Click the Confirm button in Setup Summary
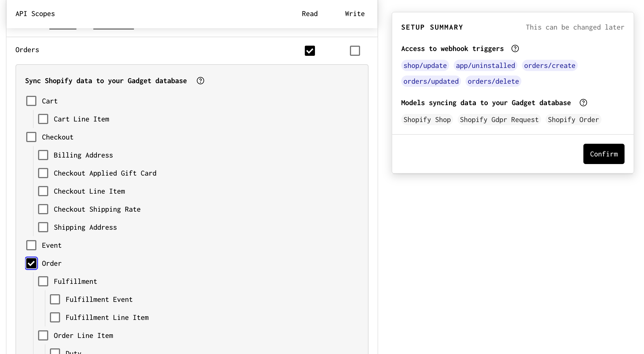644x354 pixels. (x=604, y=154)
